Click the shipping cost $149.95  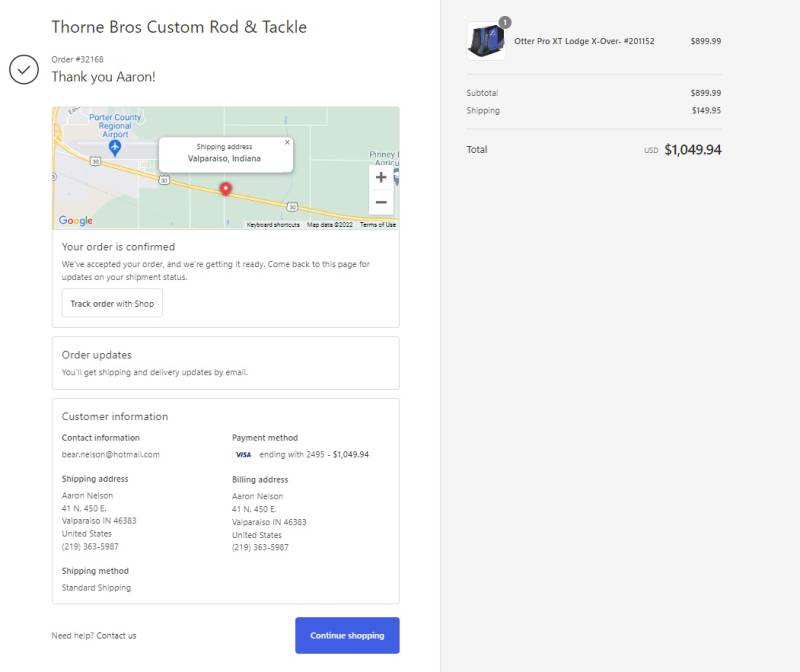pyautogui.click(x=706, y=111)
